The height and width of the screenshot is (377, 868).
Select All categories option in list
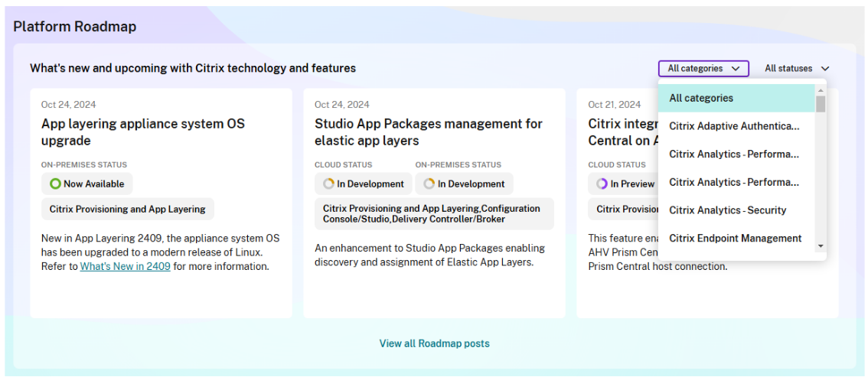pyautogui.click(x=701, y=98)
